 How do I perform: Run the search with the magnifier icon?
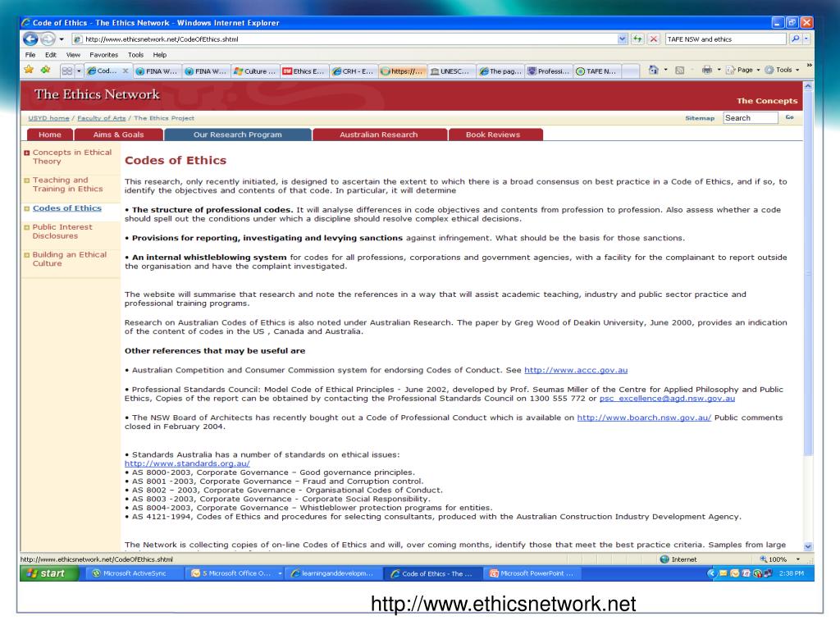coord(795,39)
